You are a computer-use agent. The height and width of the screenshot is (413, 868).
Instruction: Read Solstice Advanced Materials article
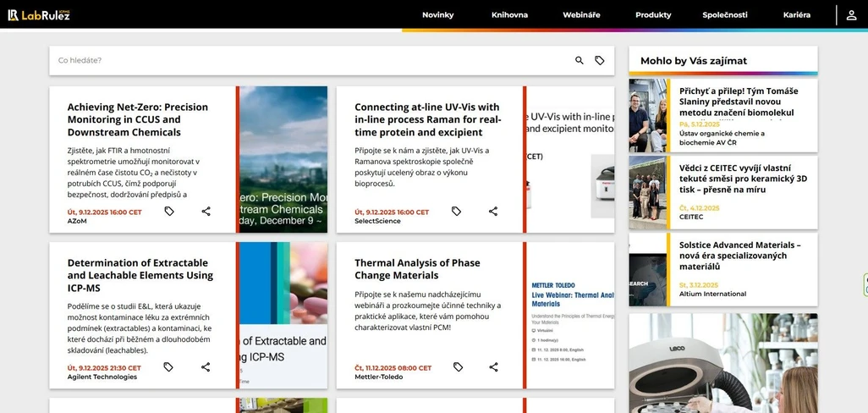[739, 255]
